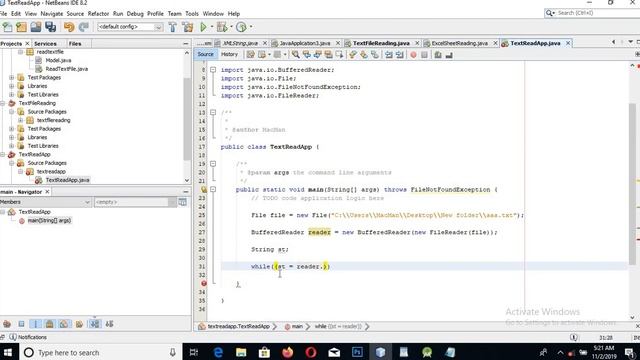The height and width of the screenshot is (360, 640).
Task: Collapse the TextReadApp project node
Action: click(x=3, y=154)
